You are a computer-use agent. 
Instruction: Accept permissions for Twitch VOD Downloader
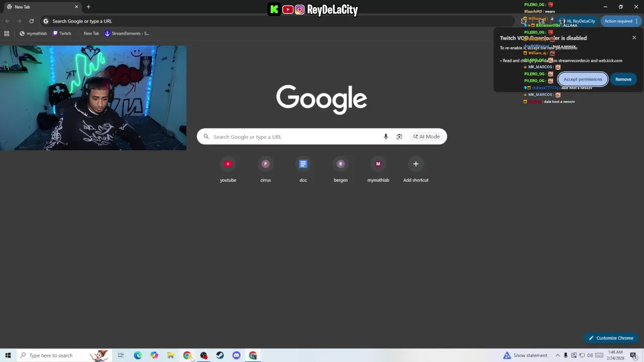(x=583, y=79)
